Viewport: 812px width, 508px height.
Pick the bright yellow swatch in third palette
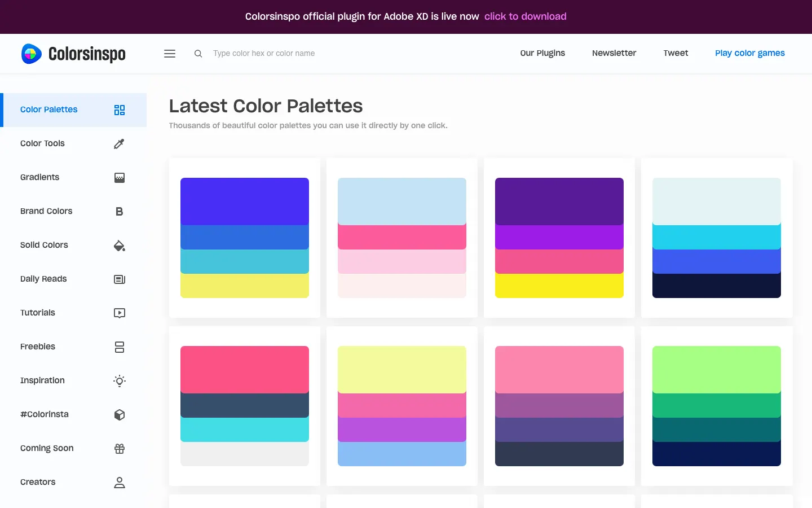coord(559,286)
